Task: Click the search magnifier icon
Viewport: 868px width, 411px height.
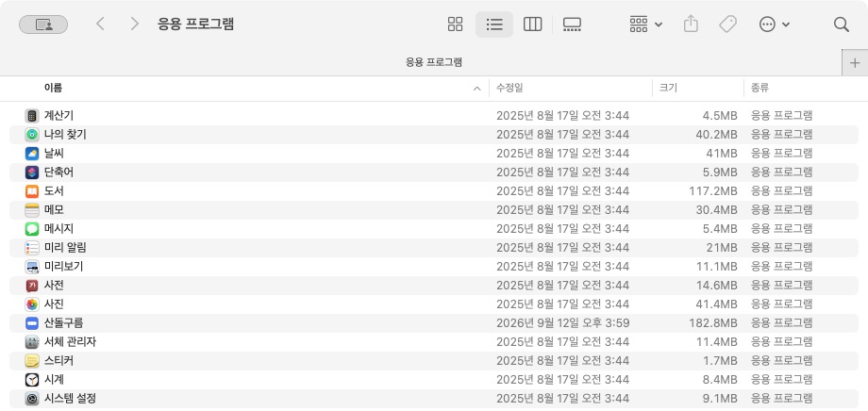Action: pyautogui.click(x=841, y=25)
